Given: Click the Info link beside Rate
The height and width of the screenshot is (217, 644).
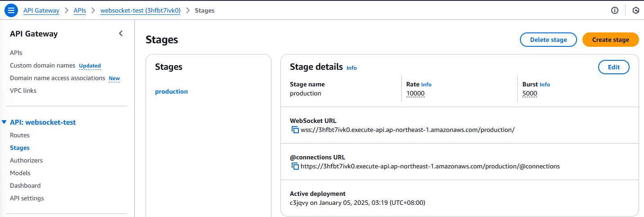Looking at the screenshot, I should [x=426, y=85].
